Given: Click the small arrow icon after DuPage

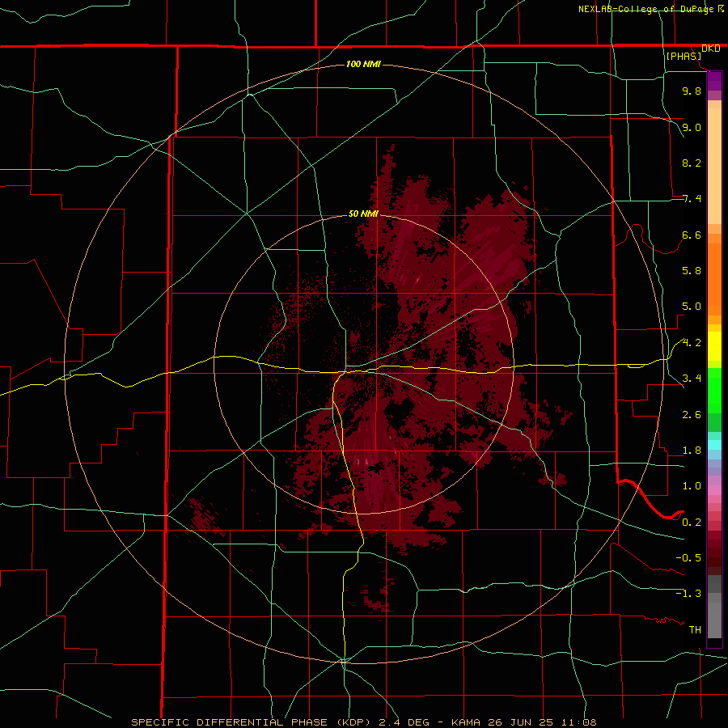Looking at the screenshot, I should (x=721, y=8).
